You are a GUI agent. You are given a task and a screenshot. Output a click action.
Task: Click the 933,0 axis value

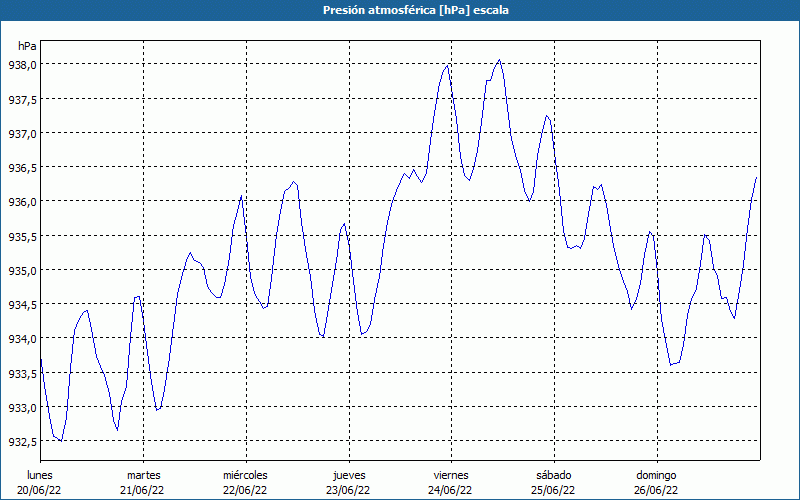[x=22, y=408]
